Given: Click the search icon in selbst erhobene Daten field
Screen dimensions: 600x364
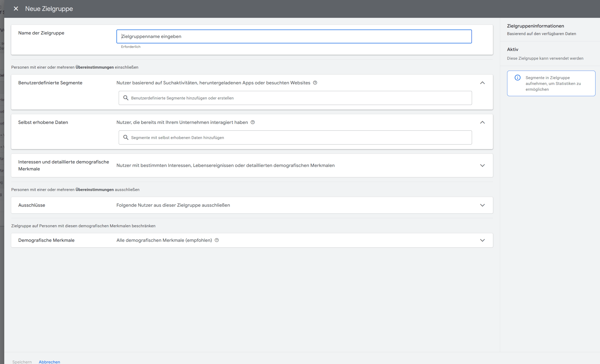Looking at the screenshot, I should pos(126,137).
